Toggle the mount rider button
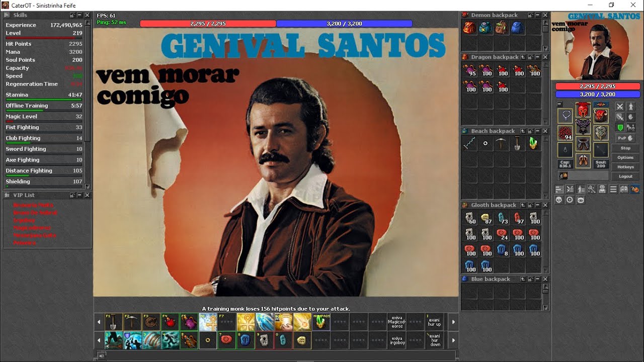The width and height of the screenshot is (644, 362). click(x=631, y=128)
